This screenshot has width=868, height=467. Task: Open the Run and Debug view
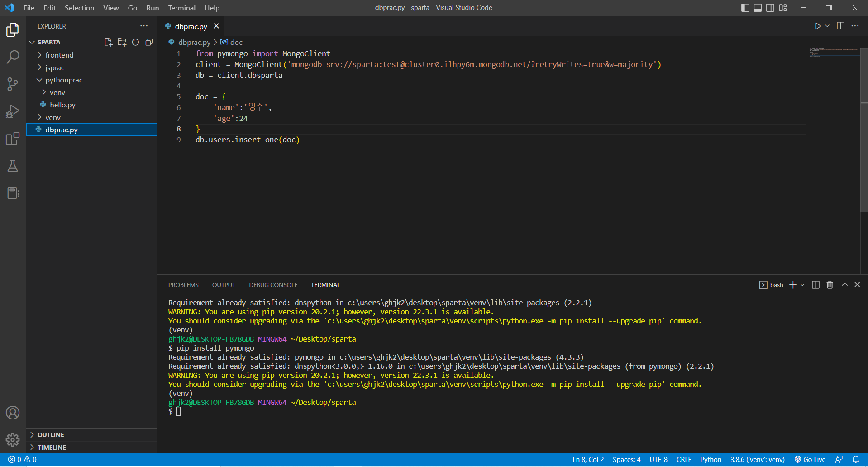pos(13,111)
